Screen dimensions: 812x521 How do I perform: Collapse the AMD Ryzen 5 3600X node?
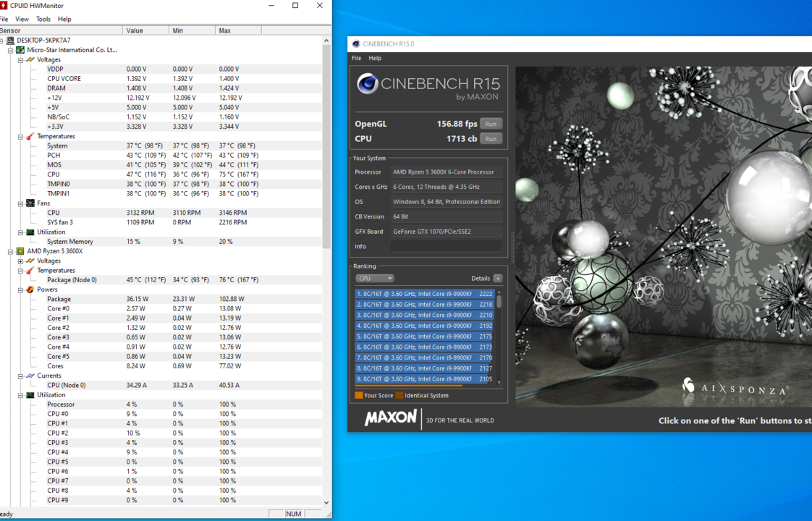tap(10, 252)
